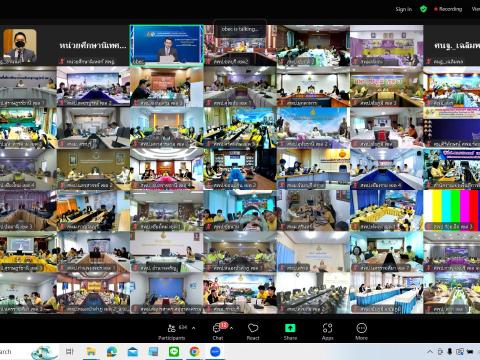Image resolution: width=480 pixels, height=360 pixels.
Task: Select the obec speaker video tile
Action: pyautogui.click(x=167, y=46)
